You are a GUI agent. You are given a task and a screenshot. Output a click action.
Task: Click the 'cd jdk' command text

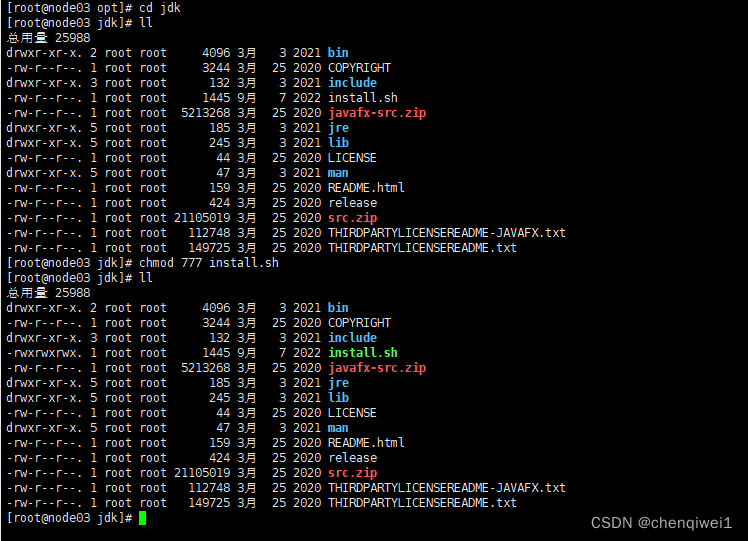point(160,8)
